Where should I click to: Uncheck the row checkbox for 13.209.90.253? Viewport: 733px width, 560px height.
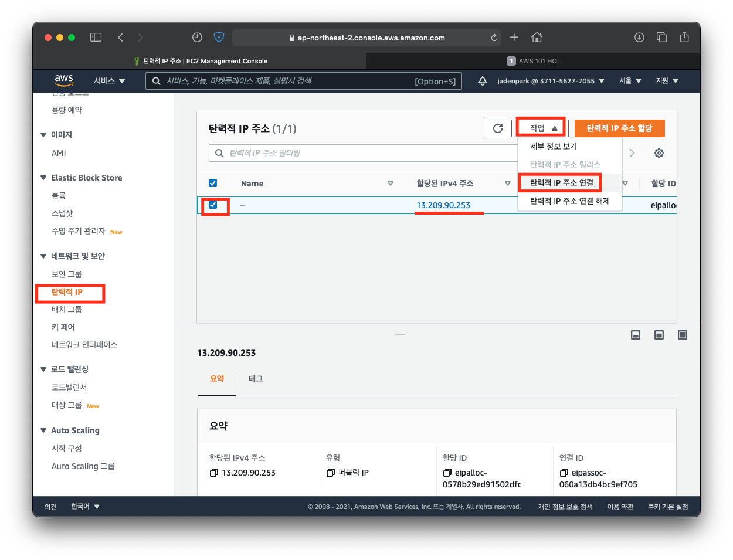[213, 205]
